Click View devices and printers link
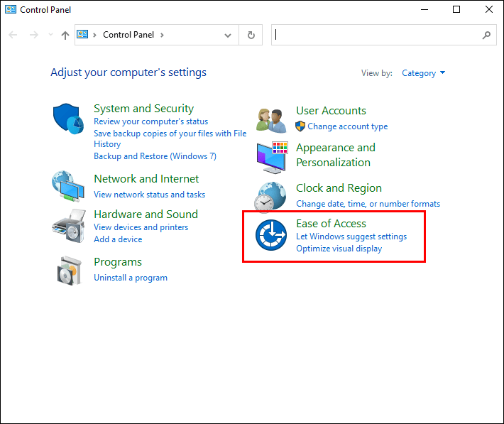Image resolution: width=504 pixels, height=424 pixels. tap(141, 227)
